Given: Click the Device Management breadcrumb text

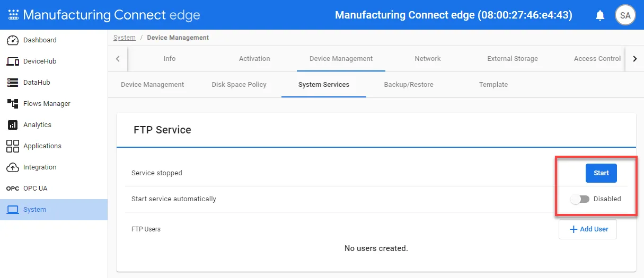Looking at the screenshot, I should pyautogui.click(x=178, y=38).
